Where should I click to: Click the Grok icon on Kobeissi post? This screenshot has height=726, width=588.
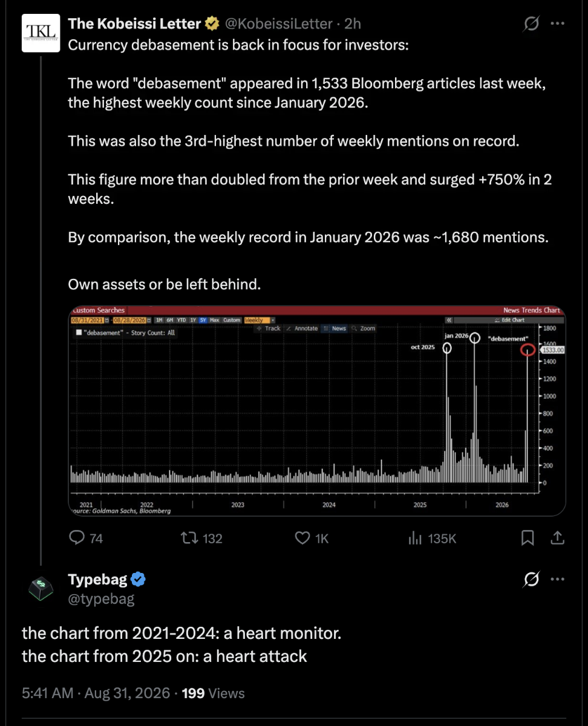coord(532,24)
